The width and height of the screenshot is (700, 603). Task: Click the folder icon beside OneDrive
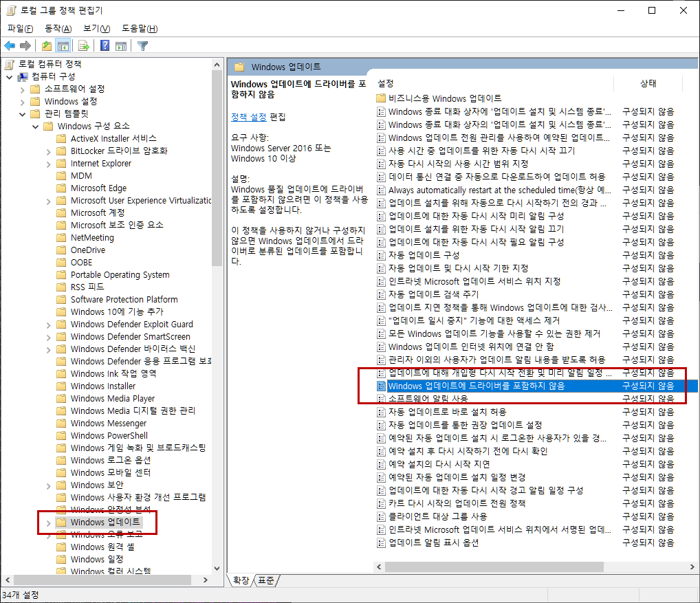coord(62,250)
